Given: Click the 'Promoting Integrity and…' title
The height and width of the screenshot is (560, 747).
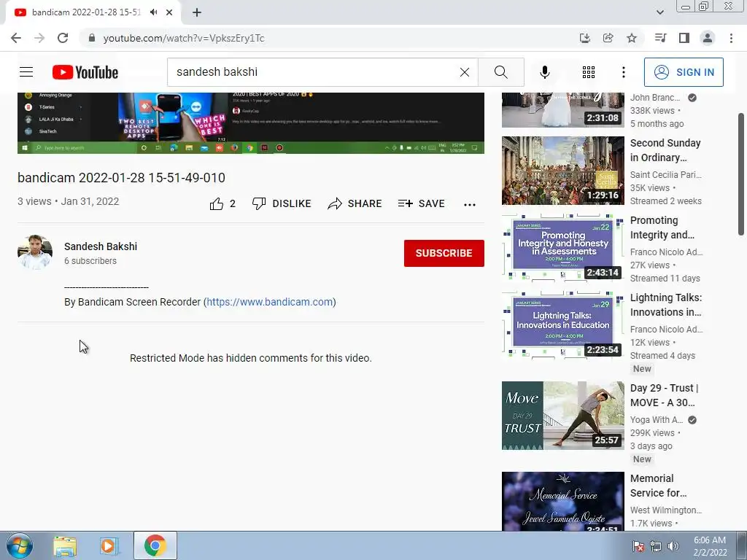Looking at the screenshot, I should (662, 227).
